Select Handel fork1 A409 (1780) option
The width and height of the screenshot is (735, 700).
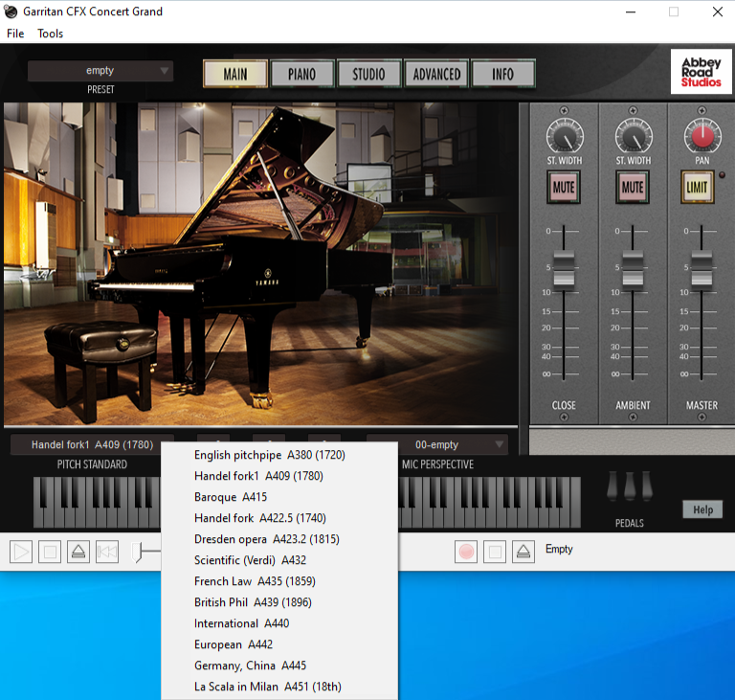[279, 476]
